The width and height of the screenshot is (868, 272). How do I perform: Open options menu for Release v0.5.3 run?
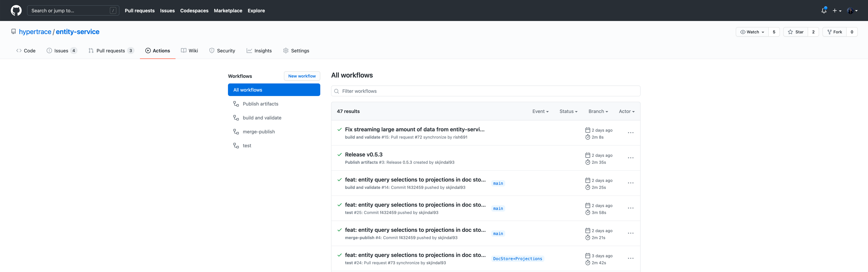click(630, 158)
